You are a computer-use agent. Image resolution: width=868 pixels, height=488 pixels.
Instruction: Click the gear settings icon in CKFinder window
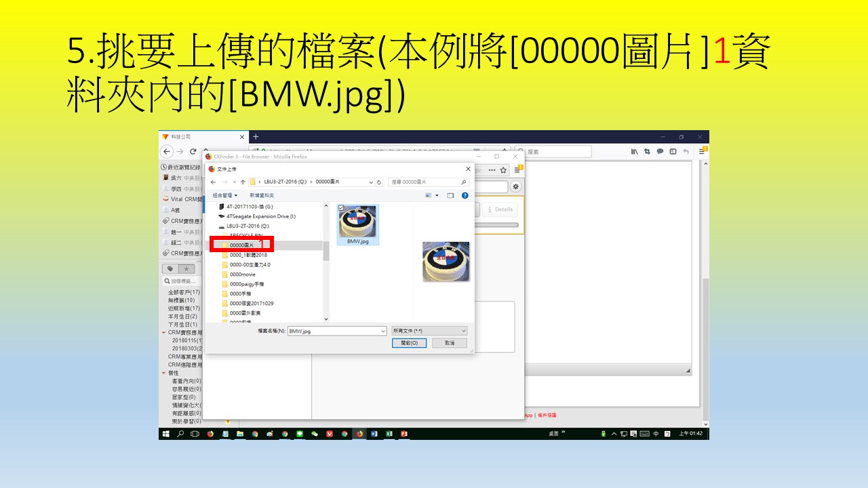516,186
